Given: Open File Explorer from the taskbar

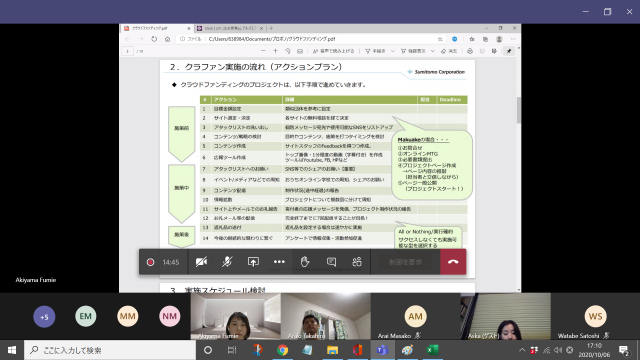Looking at the screenshot, I should [332, 350].
